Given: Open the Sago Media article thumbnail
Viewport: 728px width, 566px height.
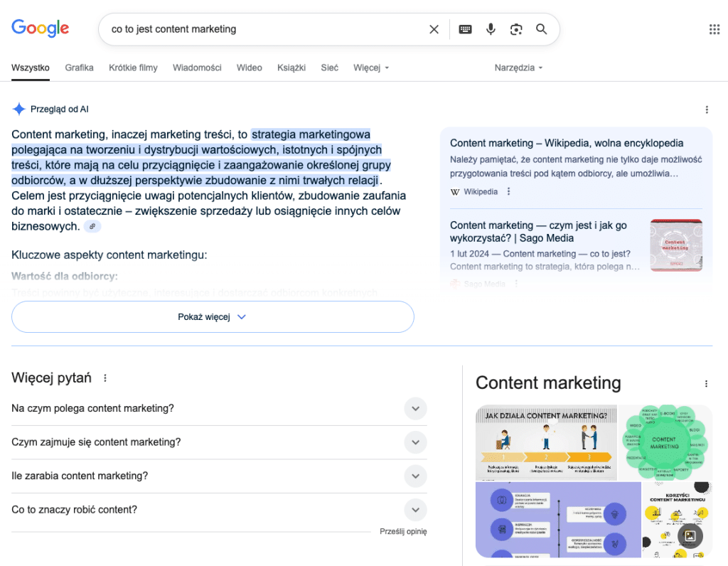Looking at the screenshot, I should point(677,245).
